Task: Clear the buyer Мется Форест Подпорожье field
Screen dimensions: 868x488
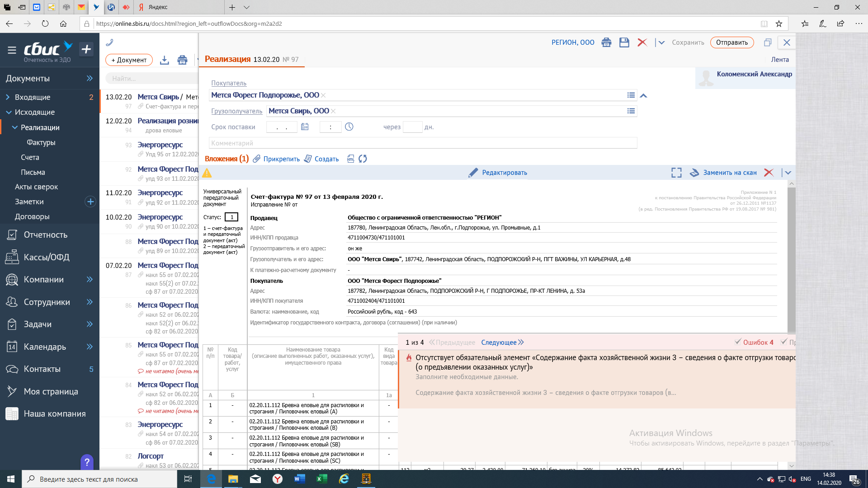Action: coord(323,95)
